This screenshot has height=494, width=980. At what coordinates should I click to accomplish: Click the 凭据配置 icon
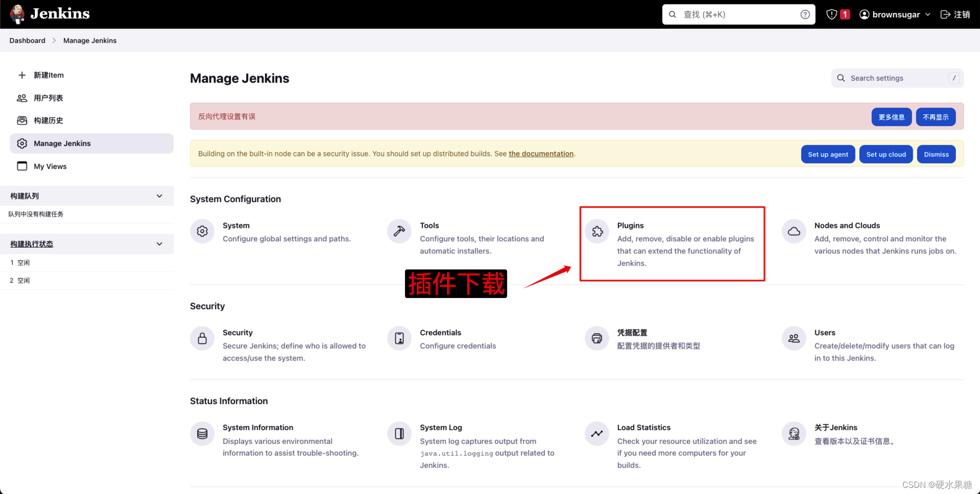(597, 338)
